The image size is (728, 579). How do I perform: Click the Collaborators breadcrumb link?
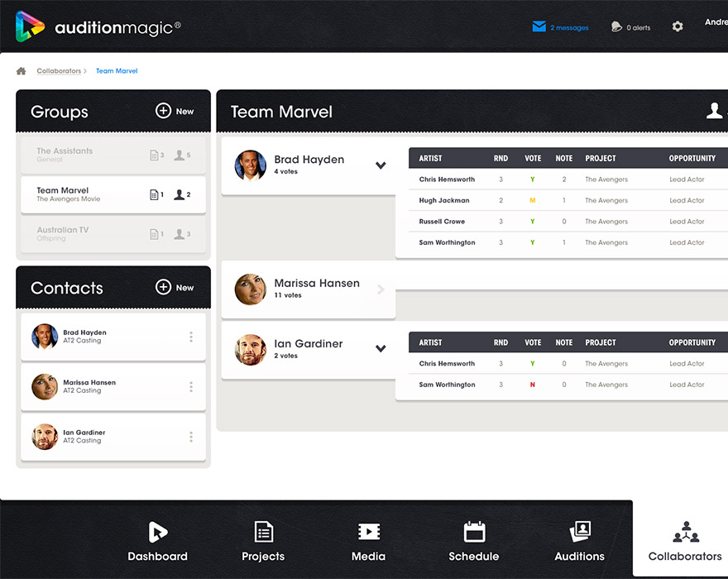coord(59,71)
